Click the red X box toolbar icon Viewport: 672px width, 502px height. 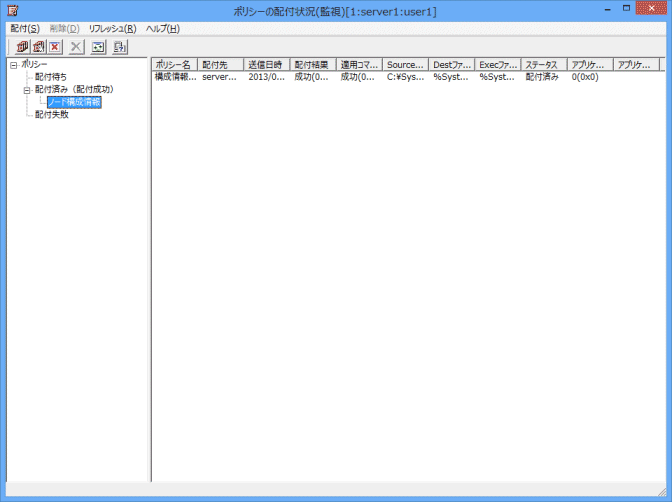pos(56,47)
